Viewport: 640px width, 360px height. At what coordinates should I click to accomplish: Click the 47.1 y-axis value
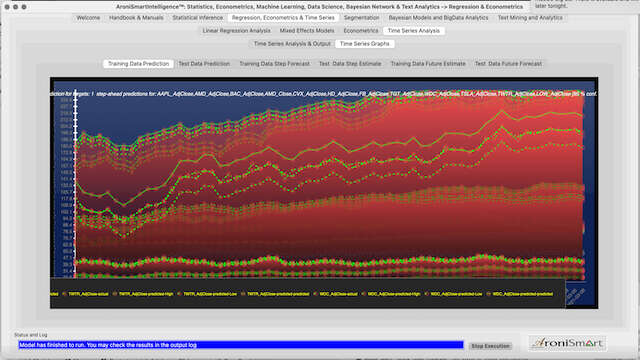point(67,258)
